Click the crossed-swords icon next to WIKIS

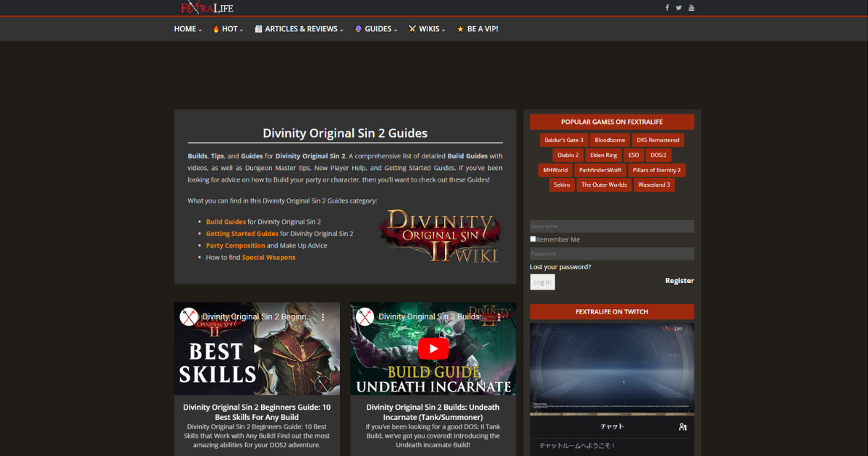click(412, 29)
